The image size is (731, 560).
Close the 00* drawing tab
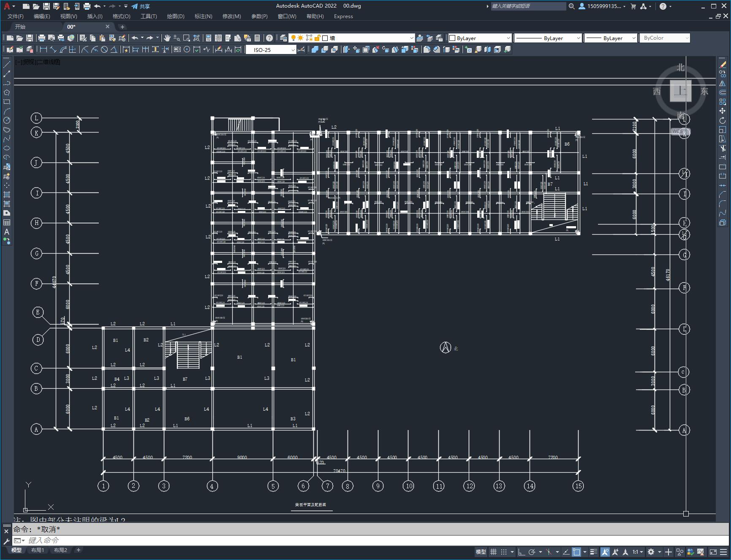point(107,27)
